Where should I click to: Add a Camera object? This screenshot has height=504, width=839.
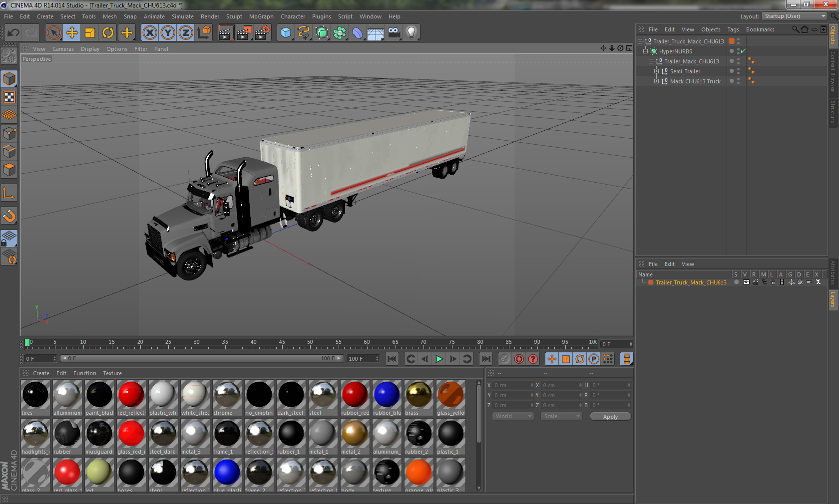point(394,33)
